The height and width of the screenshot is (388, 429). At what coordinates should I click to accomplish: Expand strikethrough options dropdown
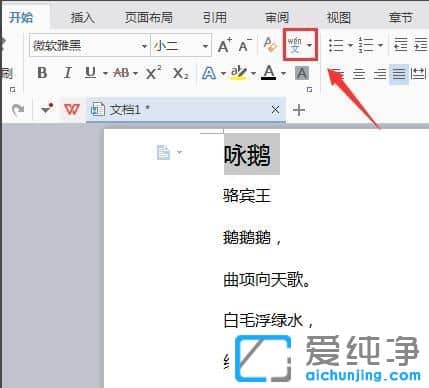[x=135, y=73]
